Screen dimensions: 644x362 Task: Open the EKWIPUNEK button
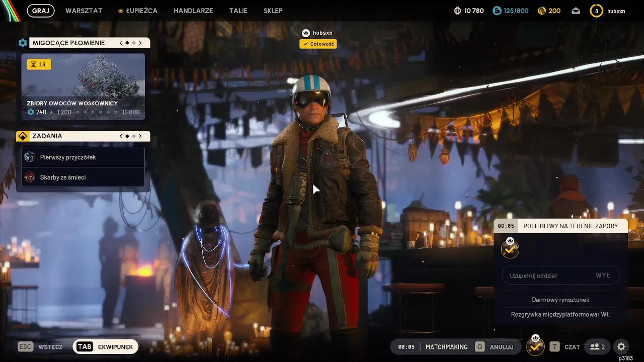pos(106,347)
